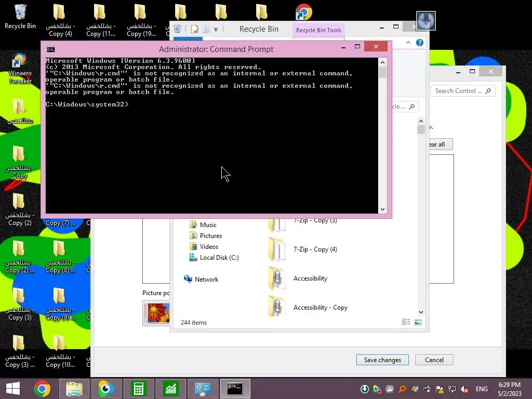Click Save changes in the Control Panel window
Viewport: 532px width, 399px height.
[x=382, y=360]
